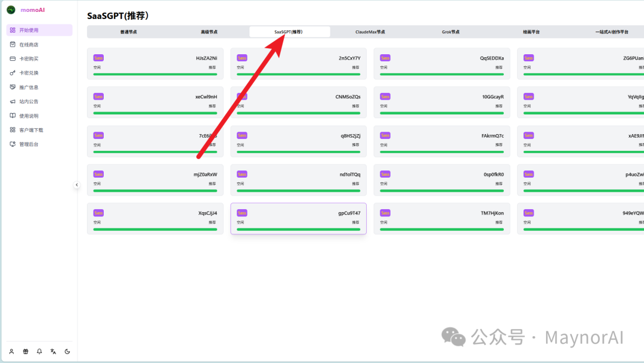This screenshot has height=363, width=644.
Task: Toggle dark mode moon icon
Action: click(67, 352)
